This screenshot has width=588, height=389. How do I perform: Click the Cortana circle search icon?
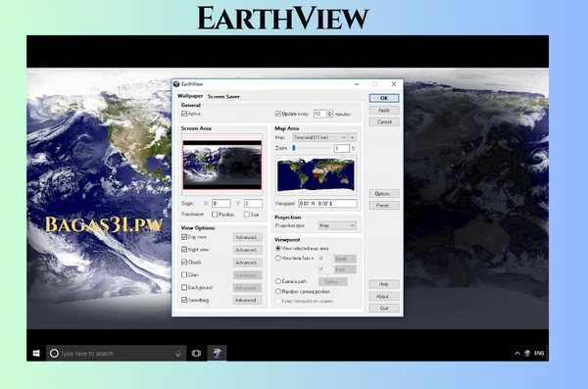(54, 354)
